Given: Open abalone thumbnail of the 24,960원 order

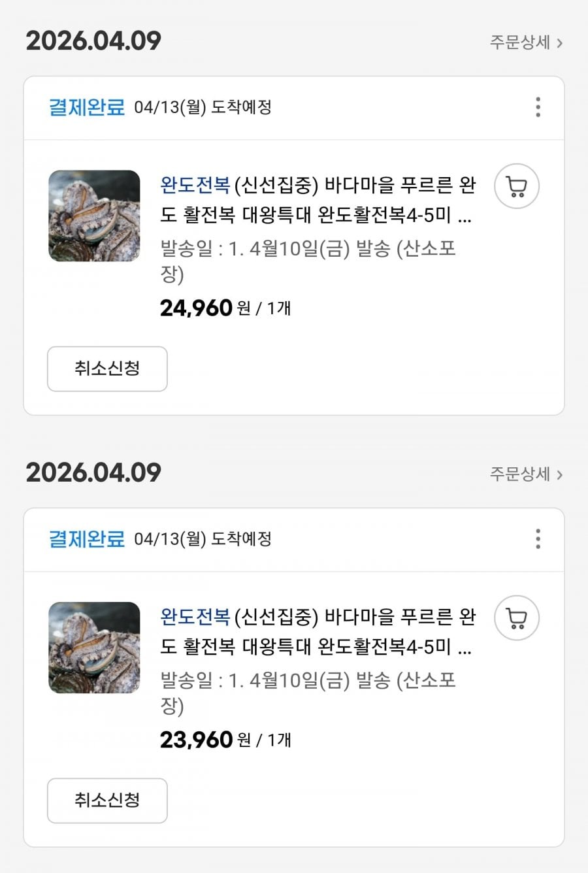Looking at the screenshot, I should pyautogui.click(x=94, y=216).
